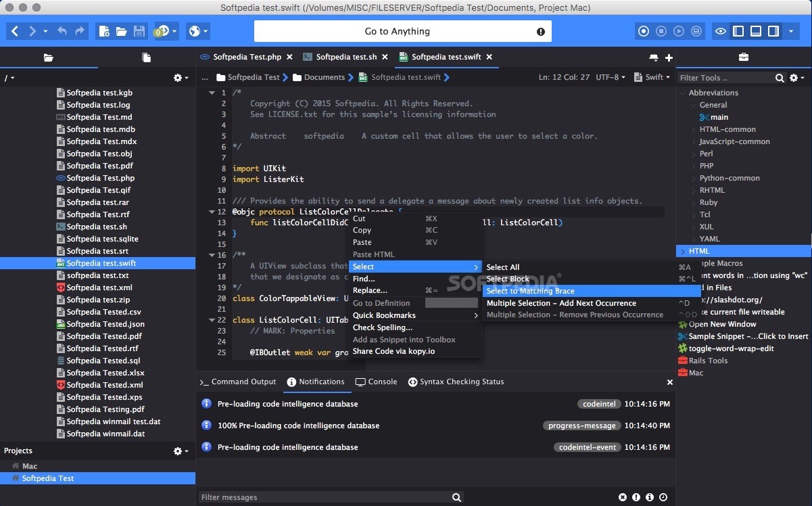The height and width of the screenshot is (506, 812).
Task: Open Toolbox settings gear dropdown
Action: click(x=797, y=78)
